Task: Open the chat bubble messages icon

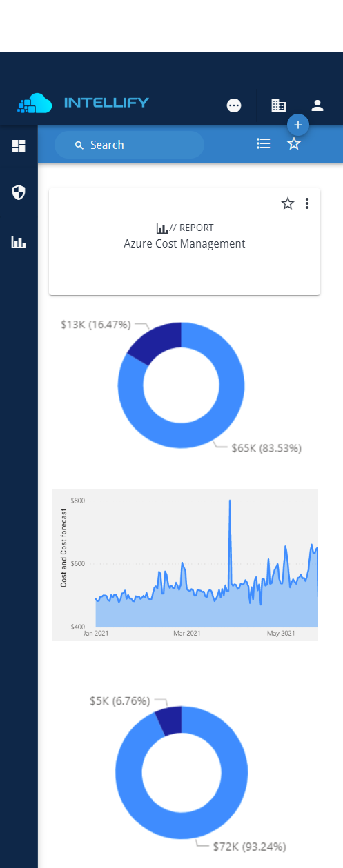Action: tap(234, 105)
